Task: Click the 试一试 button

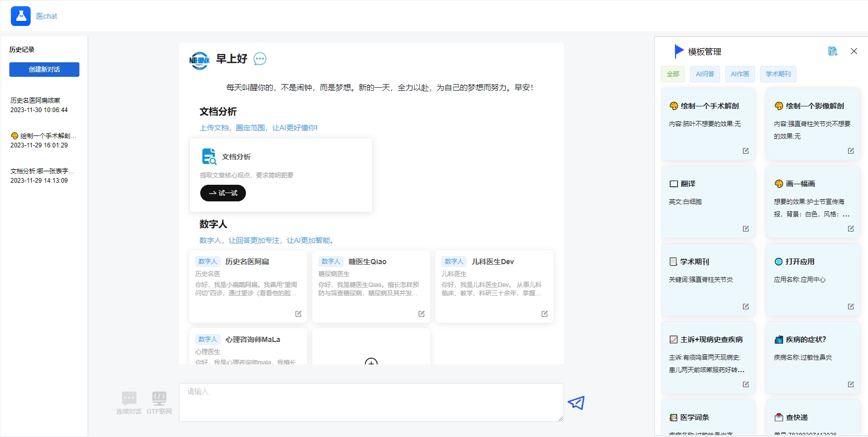Action: (x=223, y=193)
